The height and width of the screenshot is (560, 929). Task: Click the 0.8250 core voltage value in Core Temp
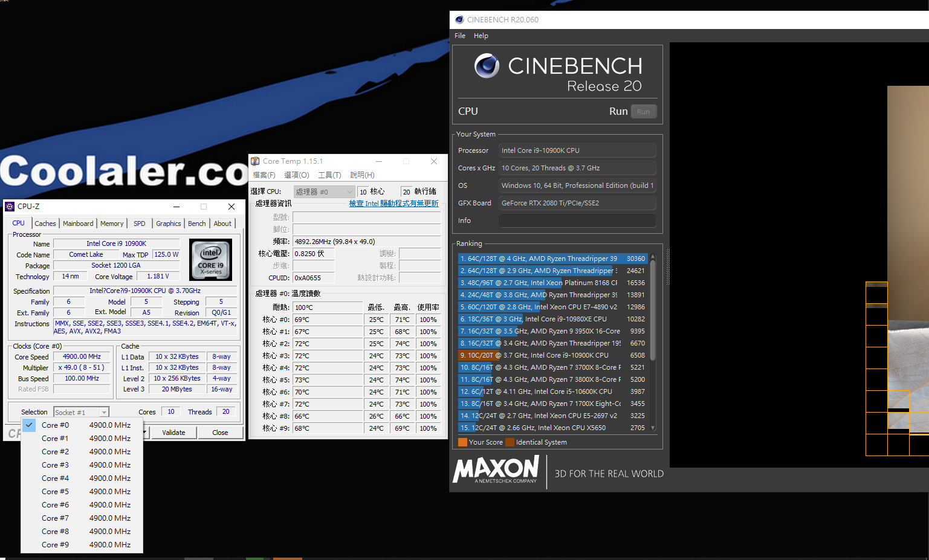pos(313,254)
